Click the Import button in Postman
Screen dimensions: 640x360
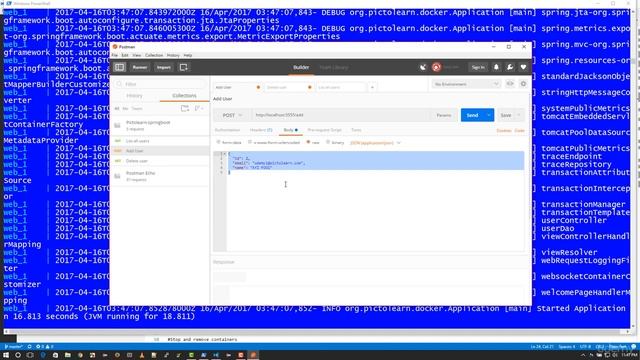[x=164, y=67]
